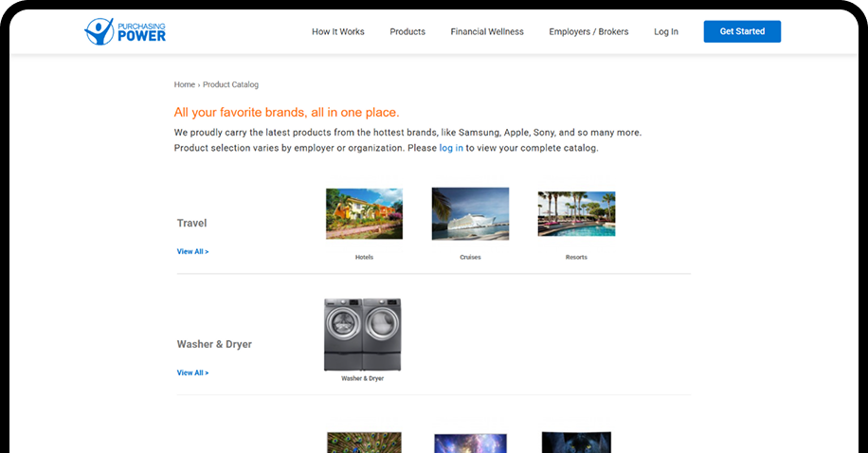Go to Financial Wellness page
Viewport: 868px width, 453px height.
pyautogui.click(x=487, y=31)
